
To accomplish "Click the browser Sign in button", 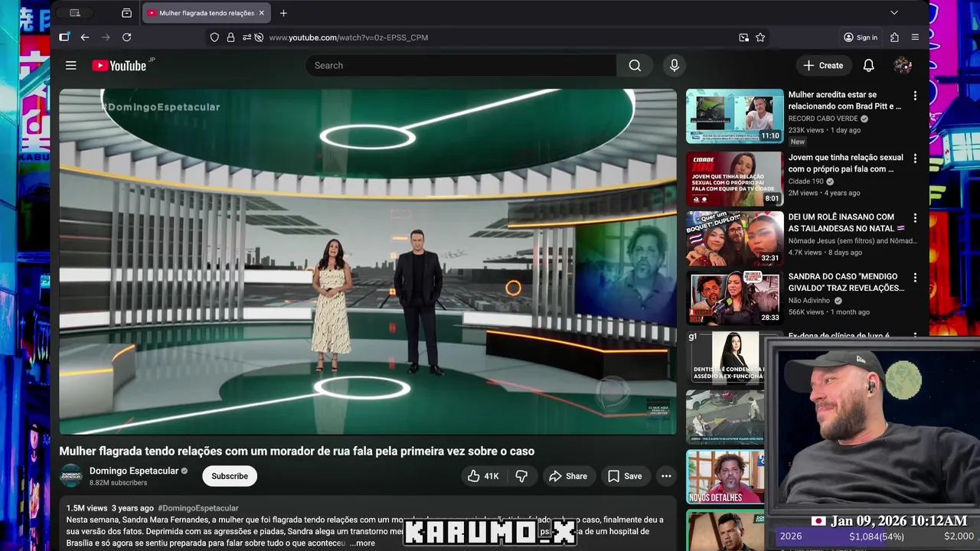I will point(861,37).
